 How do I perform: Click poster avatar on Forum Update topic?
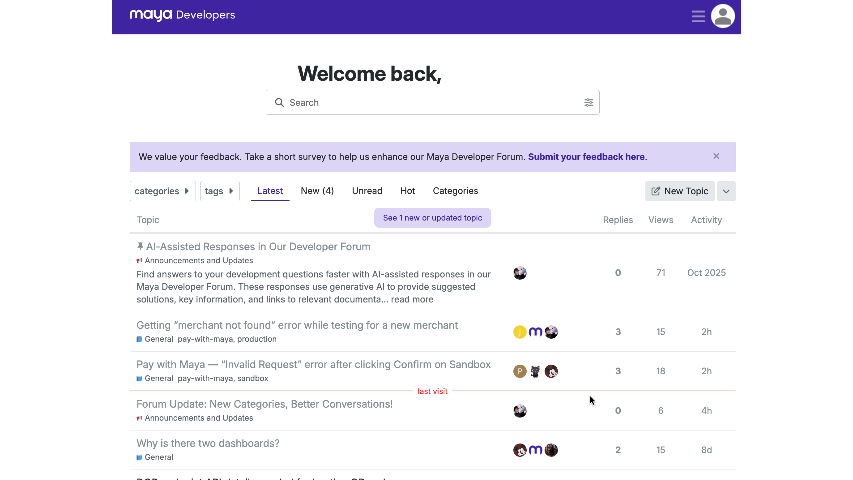520,411
